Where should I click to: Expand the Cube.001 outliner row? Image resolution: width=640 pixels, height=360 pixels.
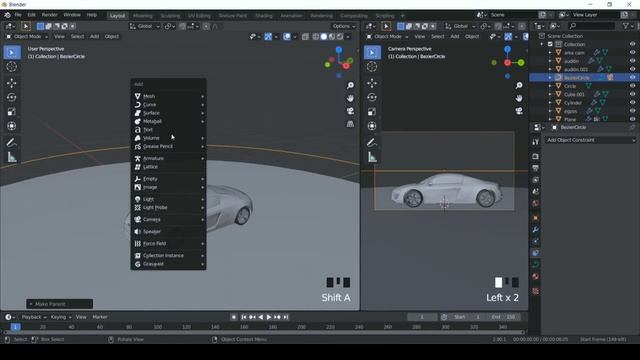[550, 94]
